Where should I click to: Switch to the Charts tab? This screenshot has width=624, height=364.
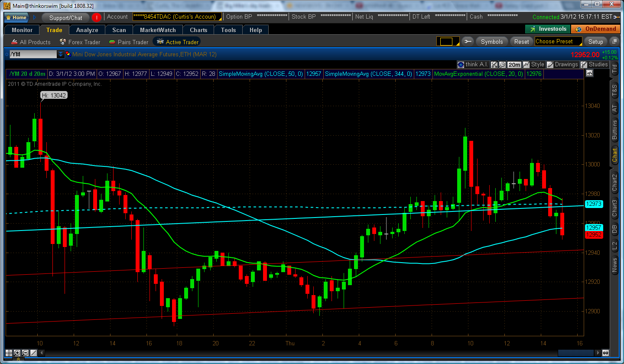tap(198, 30)
